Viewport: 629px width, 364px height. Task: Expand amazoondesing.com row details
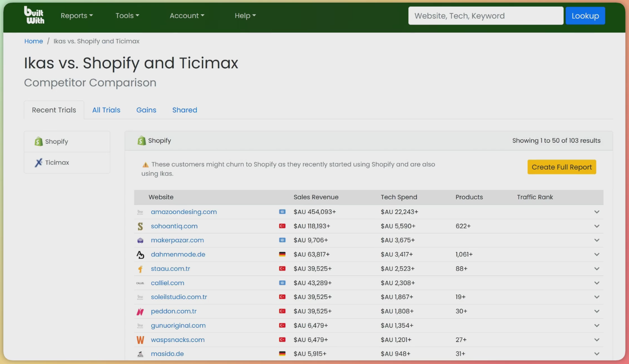(x=597, y=212)
